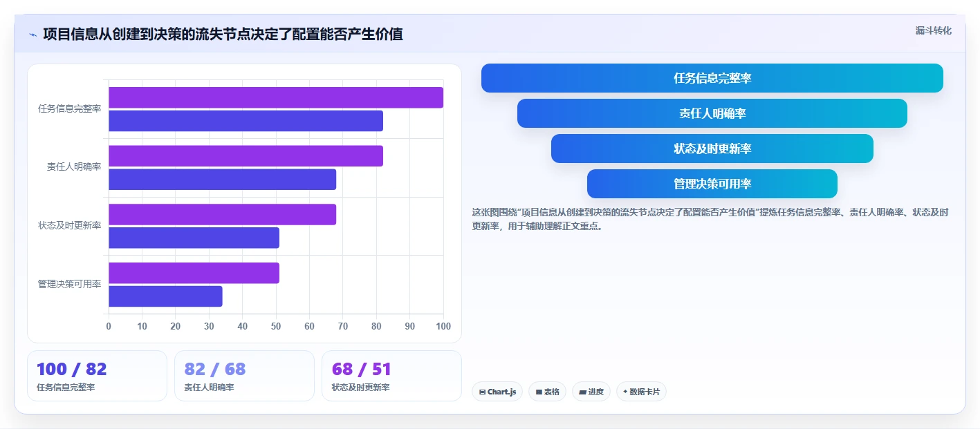Image resolution: width=980 pixels, height=429 pixels.
Task: Click the 表格 chip
Action: [547, 392]
